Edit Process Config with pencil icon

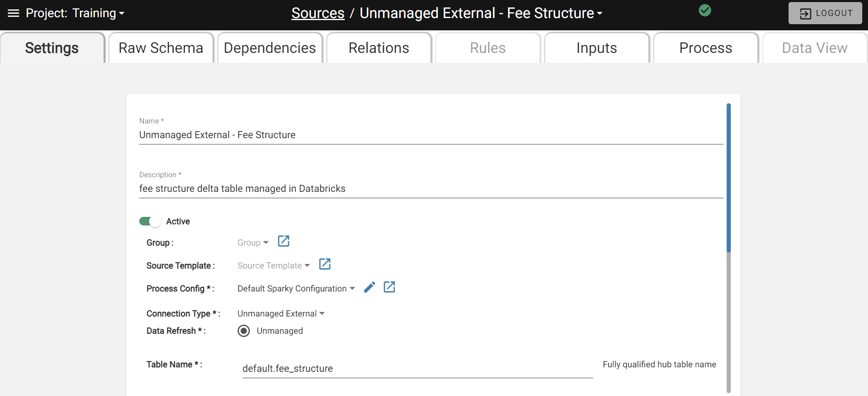[369, 287]
